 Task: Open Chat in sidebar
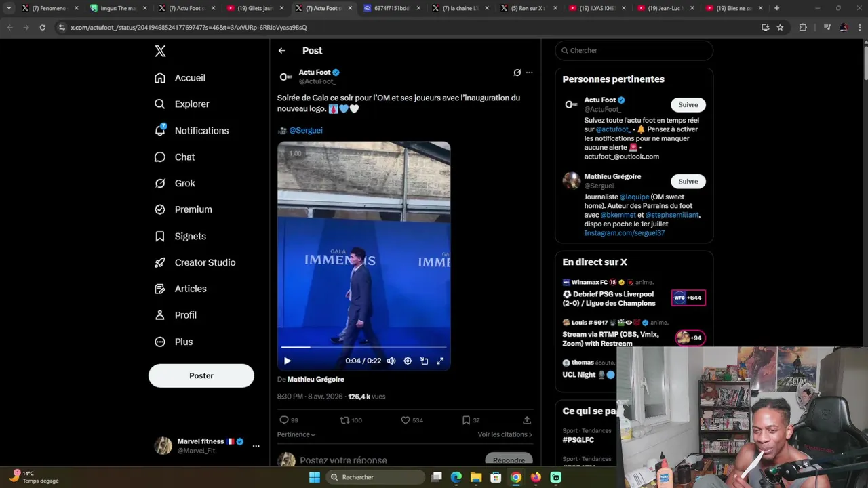[x=174, y=157]
